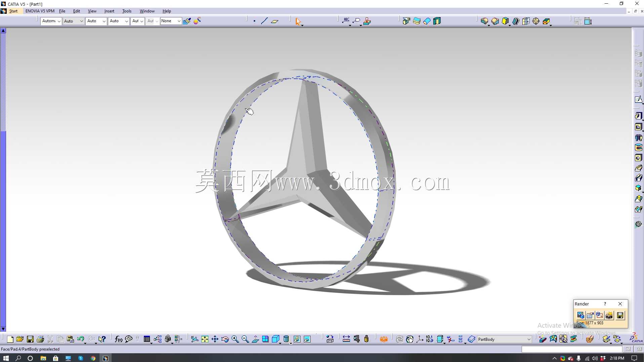Click the Measure Inertia weight icon
The height and width of the screenshot is (362, 644).
366,339
